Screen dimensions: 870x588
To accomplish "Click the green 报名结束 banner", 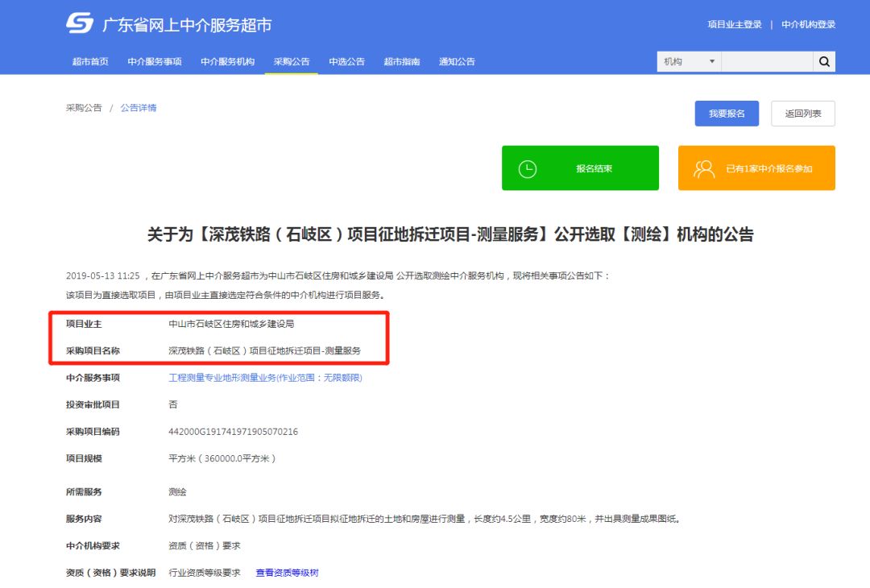I will point(580,168).
